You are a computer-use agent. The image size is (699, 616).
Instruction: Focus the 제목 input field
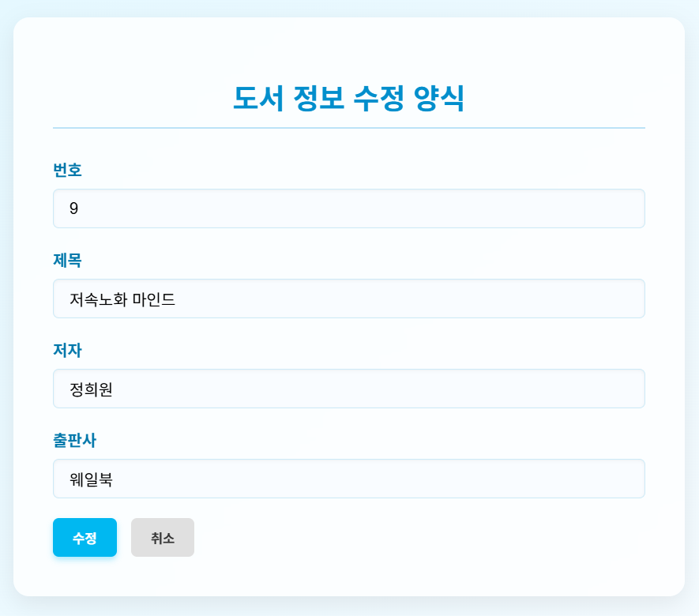click(x=349, y=299)
